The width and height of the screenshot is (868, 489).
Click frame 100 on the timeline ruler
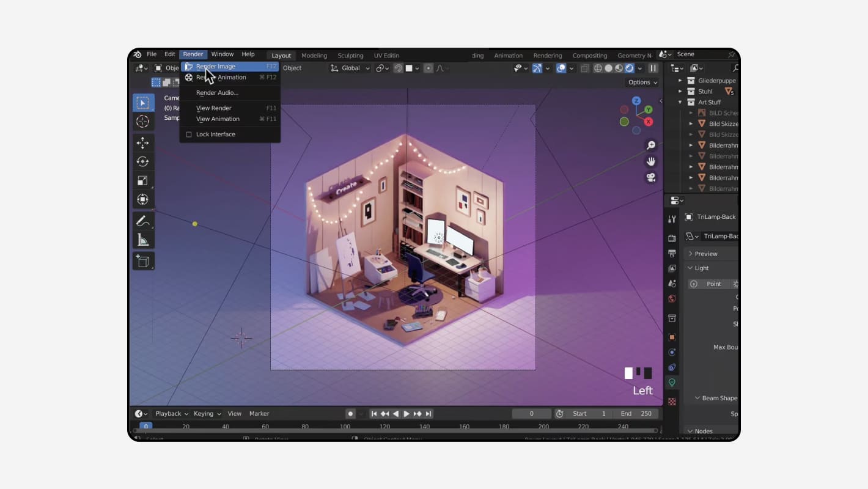[345, 427]
